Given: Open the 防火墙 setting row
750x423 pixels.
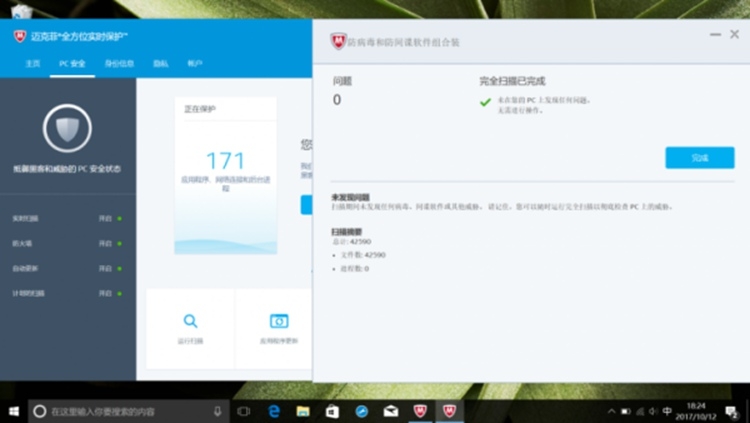Looking at the screenshot, I should pos(67,244).
